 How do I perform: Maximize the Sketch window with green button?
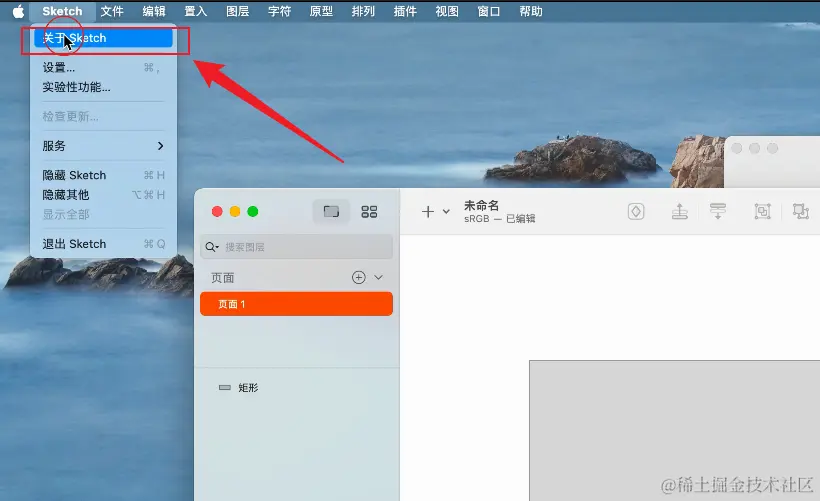(253, 211)
